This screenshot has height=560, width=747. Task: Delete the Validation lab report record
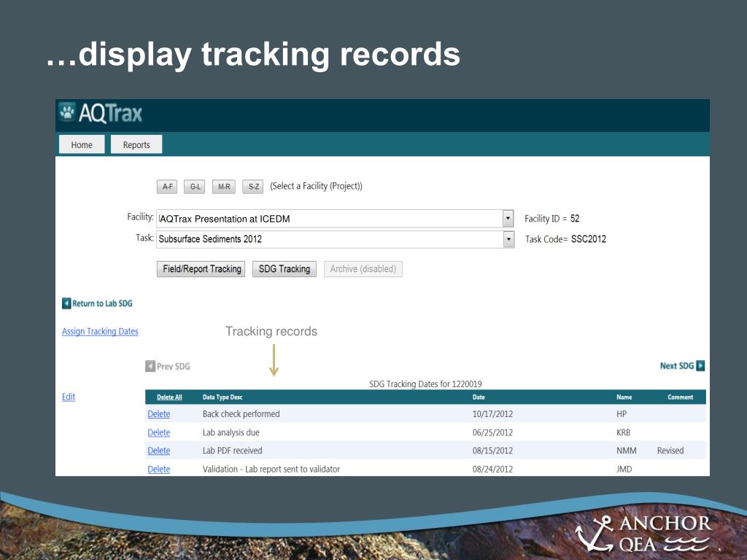(158, 469)
